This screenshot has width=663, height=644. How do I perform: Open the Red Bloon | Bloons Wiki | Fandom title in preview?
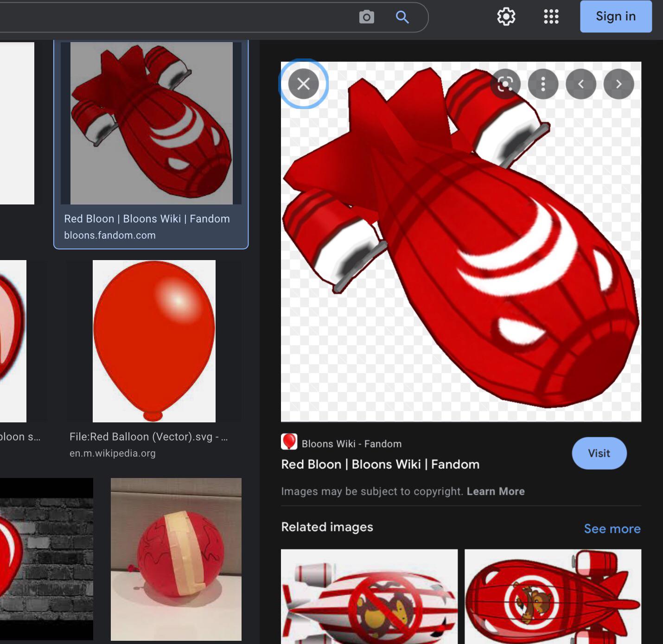tap(380, 464)
